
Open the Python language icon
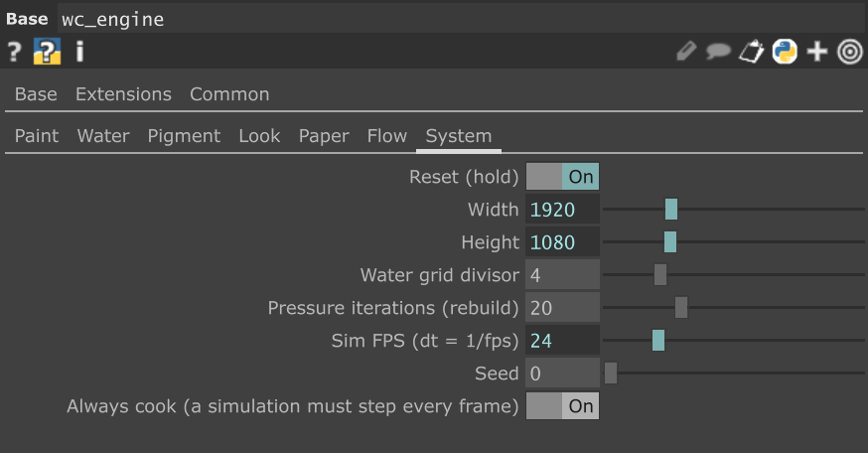[x=785, y=52]
